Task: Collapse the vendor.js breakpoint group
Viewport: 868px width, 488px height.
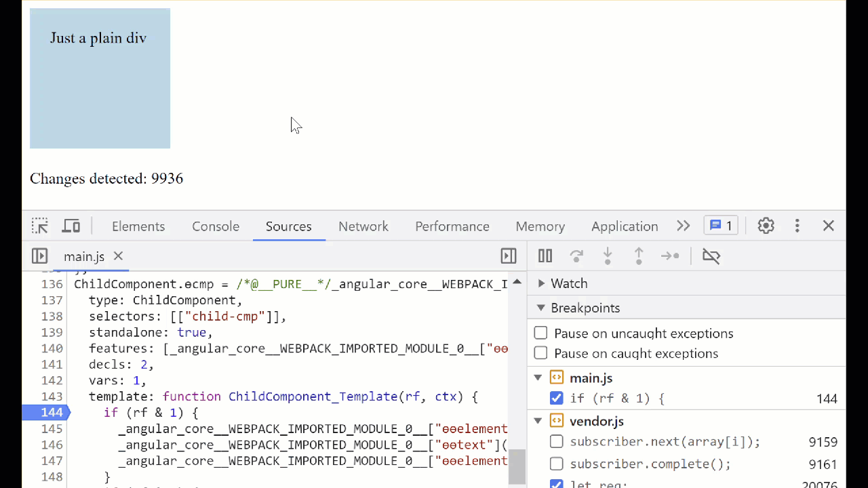Action: 538,421
